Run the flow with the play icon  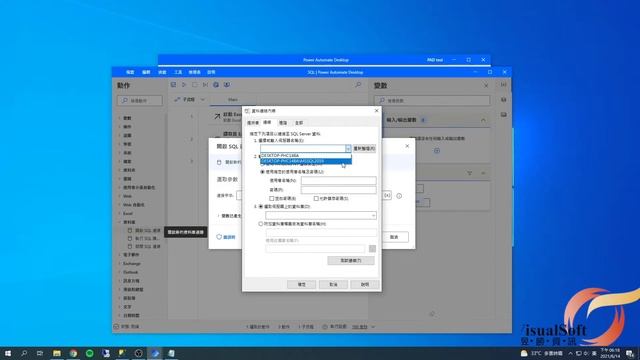tap(184, 84)
